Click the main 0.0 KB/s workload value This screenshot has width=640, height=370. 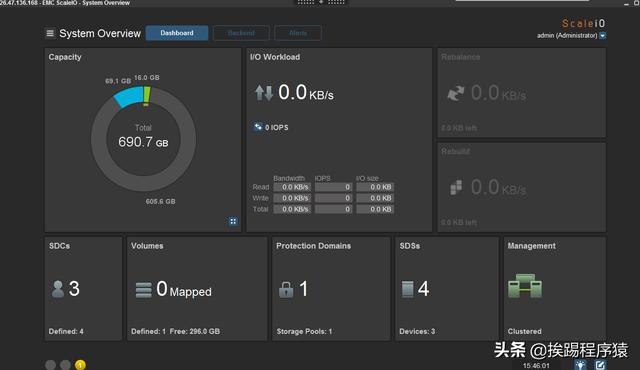pos(306,93)
